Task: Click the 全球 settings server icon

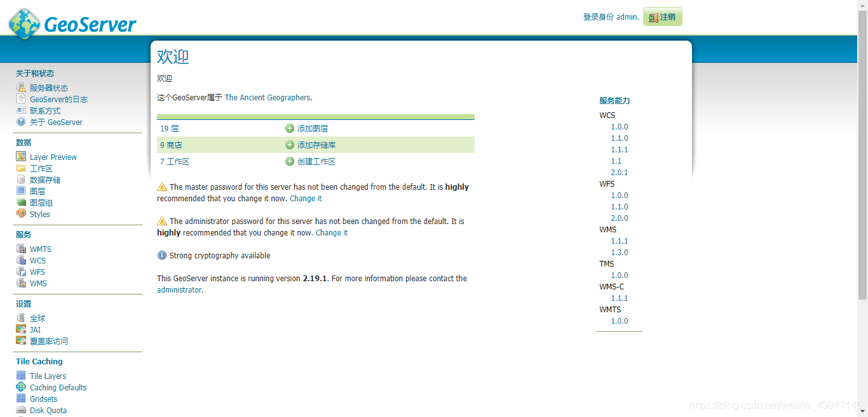Action: [x=21, y=318]
